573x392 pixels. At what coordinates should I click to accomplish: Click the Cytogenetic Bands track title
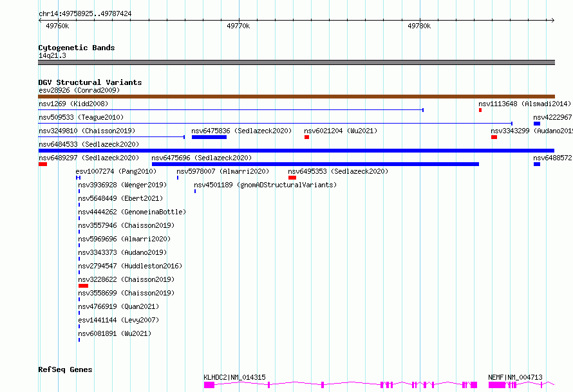click(x=77, y=48)
